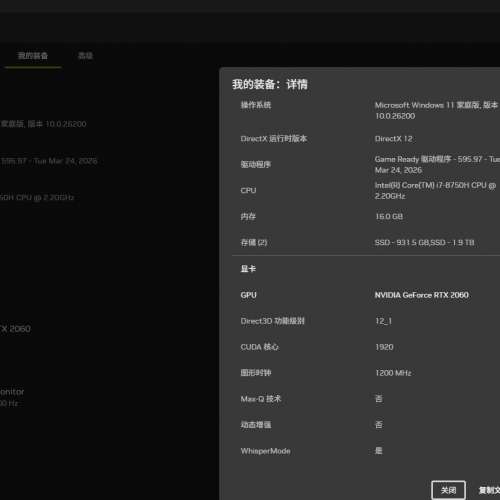Select the Microsoft Windows 11 version value
500x500 pixels.
click(x=437, y=110)
